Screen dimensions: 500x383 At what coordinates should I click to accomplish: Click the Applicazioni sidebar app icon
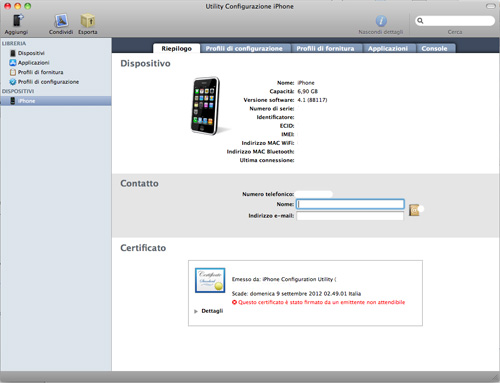point(13,63)
